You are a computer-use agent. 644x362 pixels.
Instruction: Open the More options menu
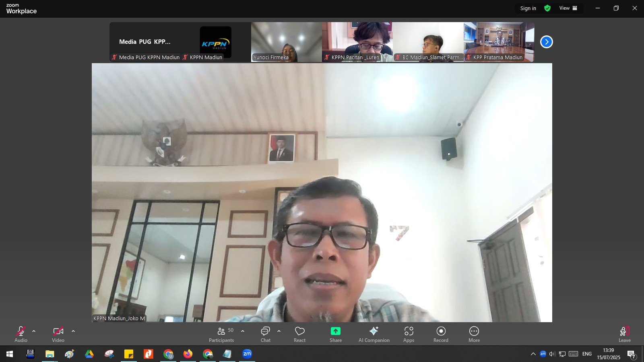474,334
